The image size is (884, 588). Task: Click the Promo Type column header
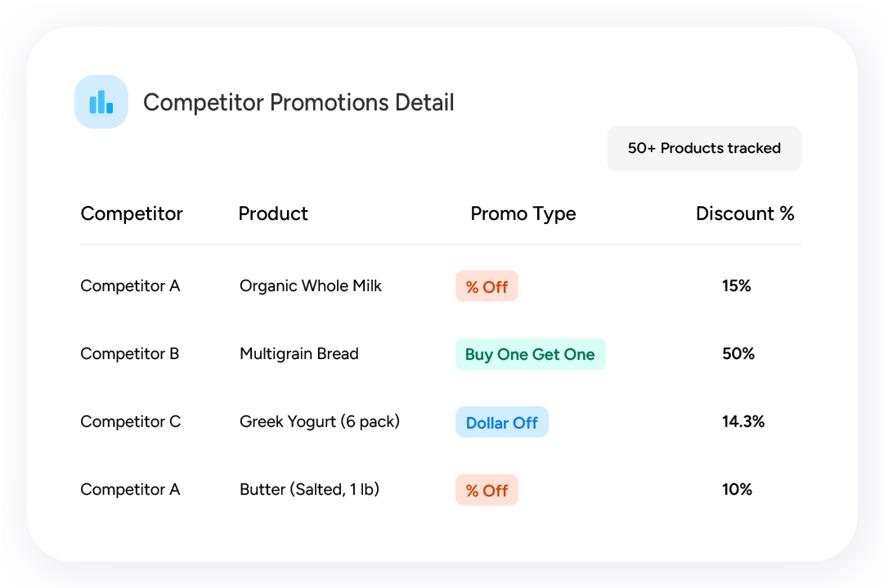(x=523, y=214)
